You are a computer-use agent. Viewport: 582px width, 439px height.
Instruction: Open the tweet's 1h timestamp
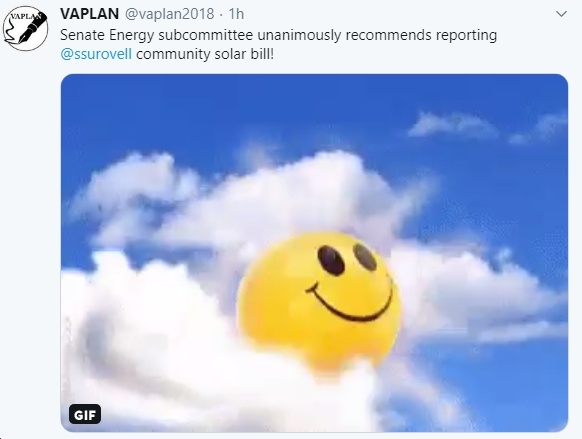[236, 14]
